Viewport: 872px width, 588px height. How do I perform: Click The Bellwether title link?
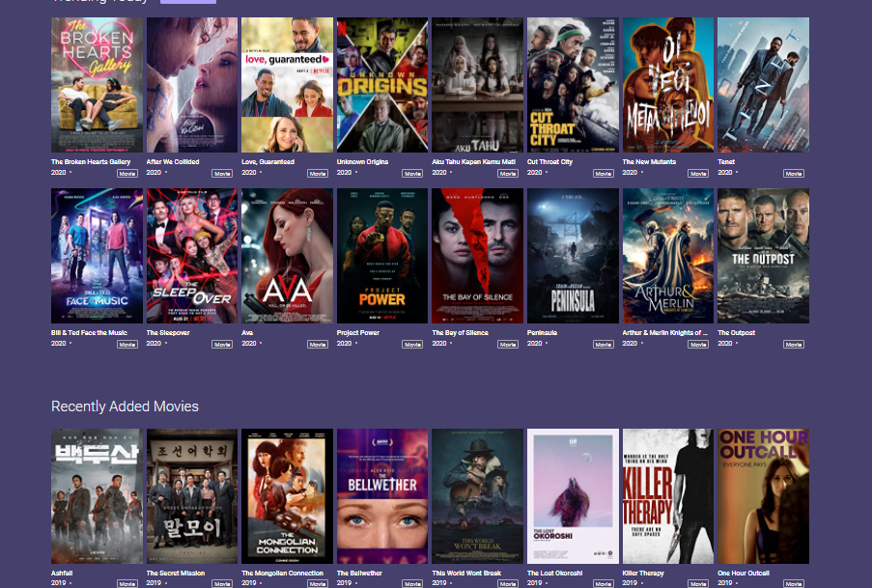359,573
